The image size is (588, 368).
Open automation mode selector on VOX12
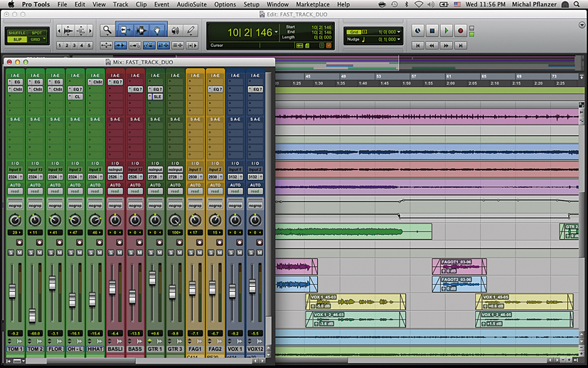255,191
